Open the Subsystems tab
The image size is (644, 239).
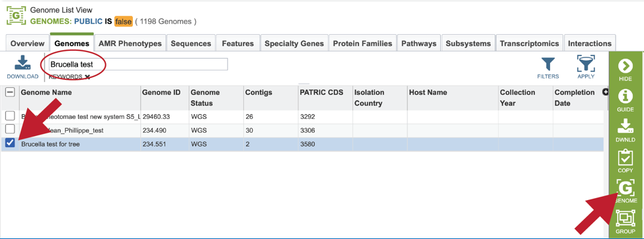tap(468, 44)
